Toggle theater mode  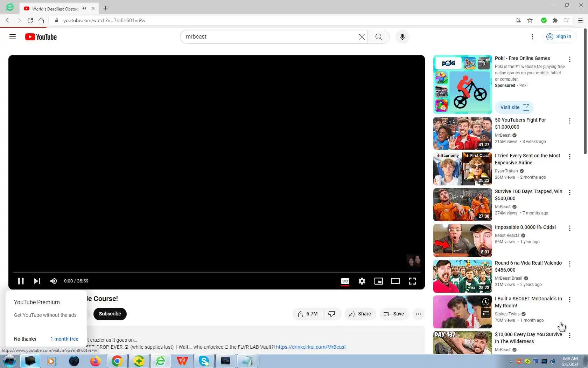[x=395, y=281]
